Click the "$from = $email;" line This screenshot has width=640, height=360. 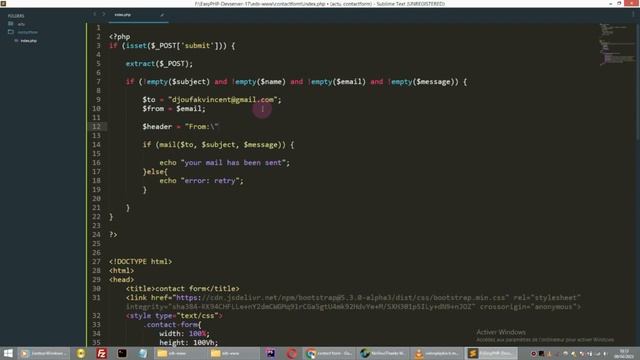click(174, 109)
